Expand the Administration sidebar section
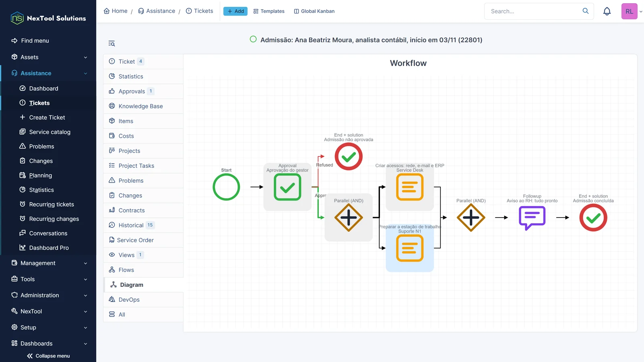This screenshot has width=644, height=362. coord(48,295)
